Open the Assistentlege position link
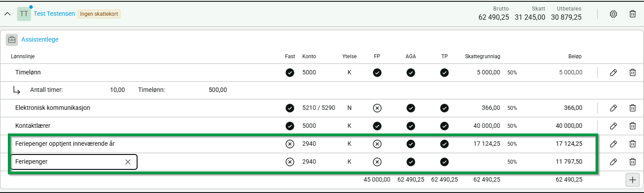 tap(40, 39)
